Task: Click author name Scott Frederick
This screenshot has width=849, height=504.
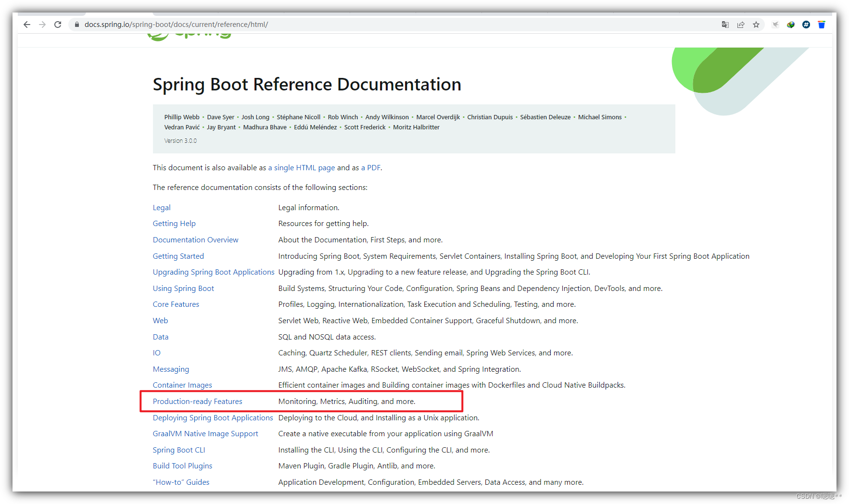Action: click(365, 127)
